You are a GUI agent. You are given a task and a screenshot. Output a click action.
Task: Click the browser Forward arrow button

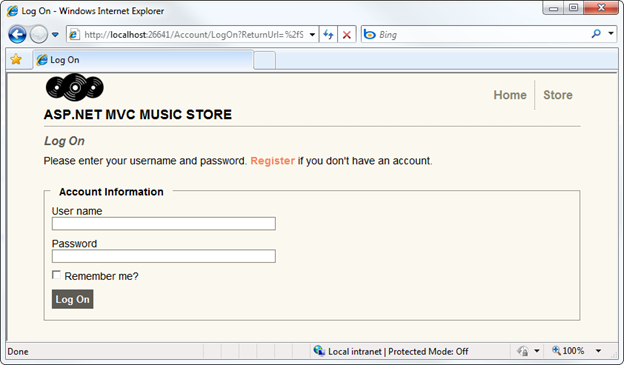(39, 35)
